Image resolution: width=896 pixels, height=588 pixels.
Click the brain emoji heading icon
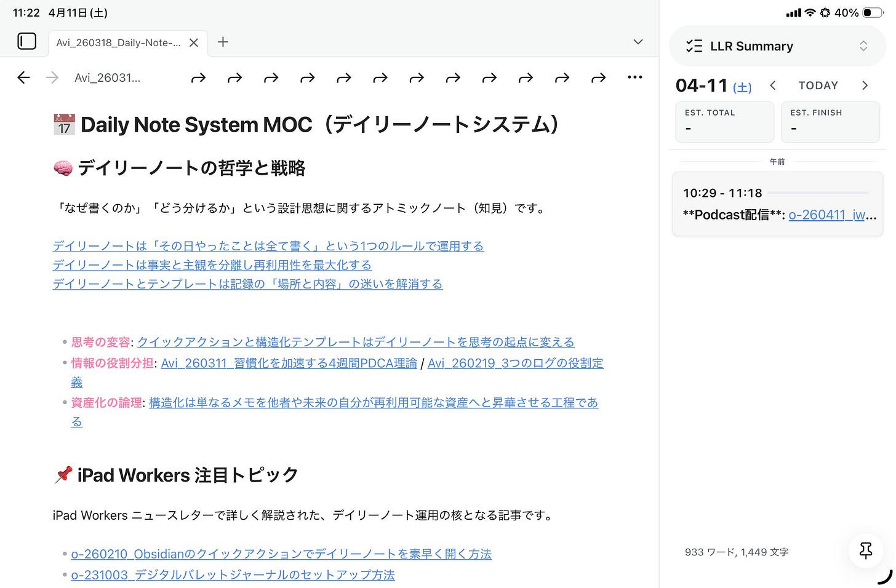click(x=63, y=168)
